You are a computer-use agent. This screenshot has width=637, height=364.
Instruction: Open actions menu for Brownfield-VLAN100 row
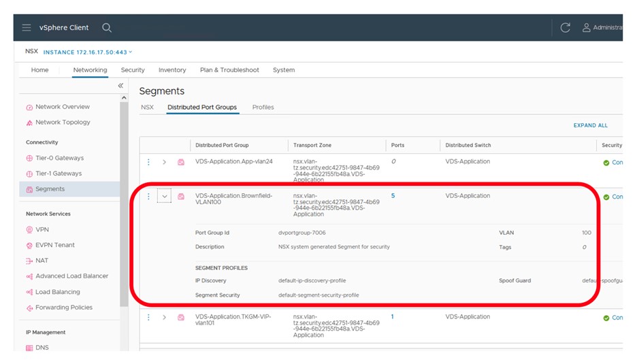(x=148, y=196)
